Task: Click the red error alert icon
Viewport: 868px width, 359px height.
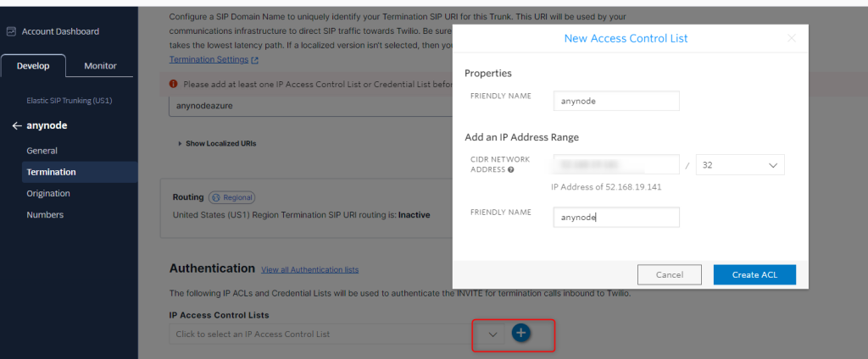Action: (x=174, y=84)
